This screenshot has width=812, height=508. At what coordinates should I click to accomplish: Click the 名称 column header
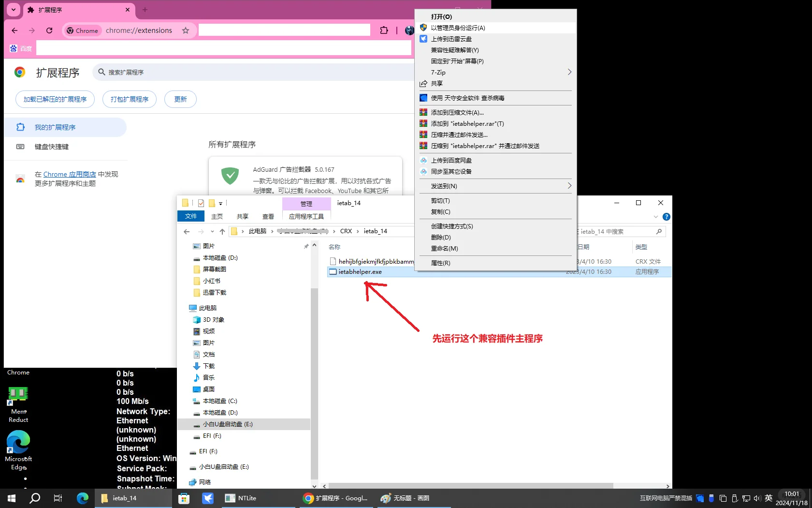tap(334, 247)
